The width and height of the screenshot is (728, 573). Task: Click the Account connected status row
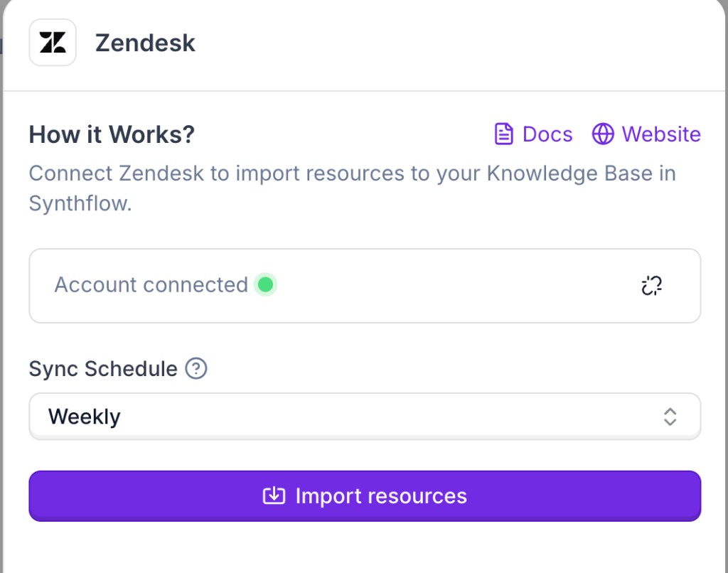(x=365, y=285)
